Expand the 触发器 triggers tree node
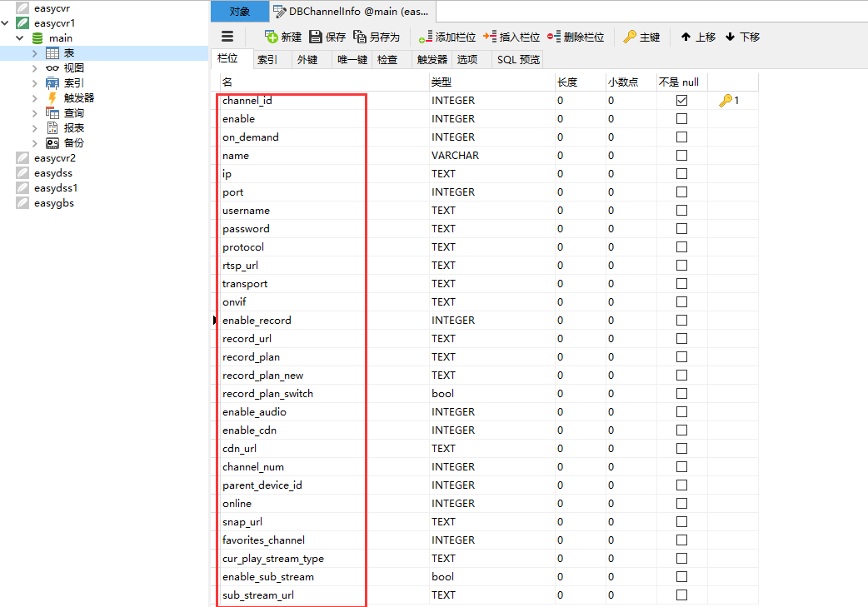 pyautogui.click(x=35, y=98)
